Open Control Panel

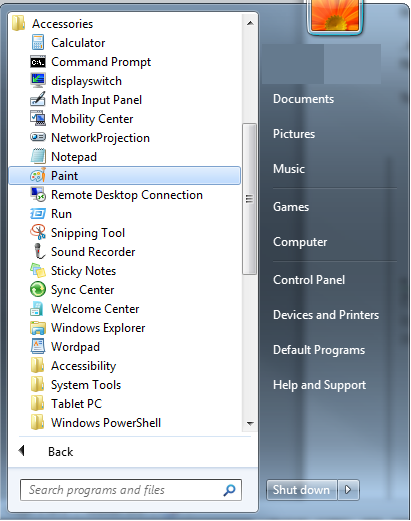309,280
